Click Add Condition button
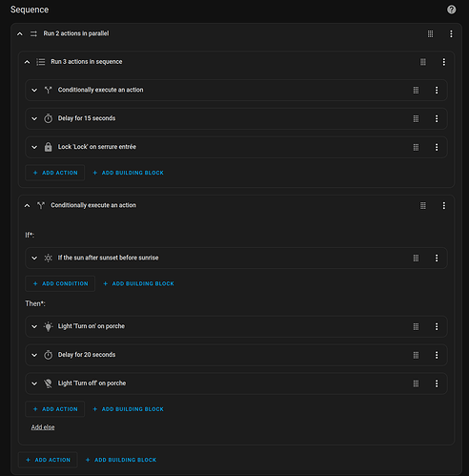Screen dimensions: 469x476 (60, 283)
